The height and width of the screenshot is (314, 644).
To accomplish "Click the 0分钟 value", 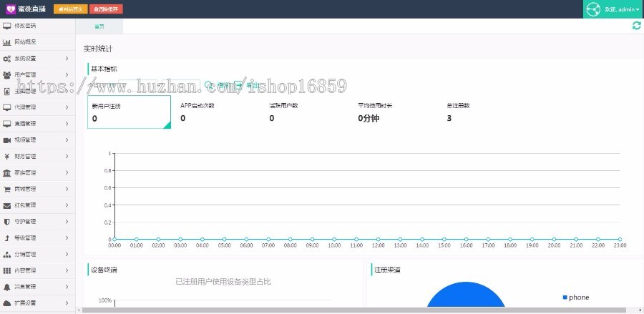I will click(x=369, y=119).
